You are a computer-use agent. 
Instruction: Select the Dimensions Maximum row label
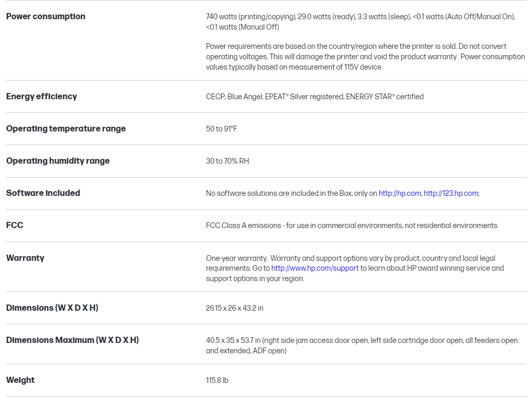tap(72, 340)
